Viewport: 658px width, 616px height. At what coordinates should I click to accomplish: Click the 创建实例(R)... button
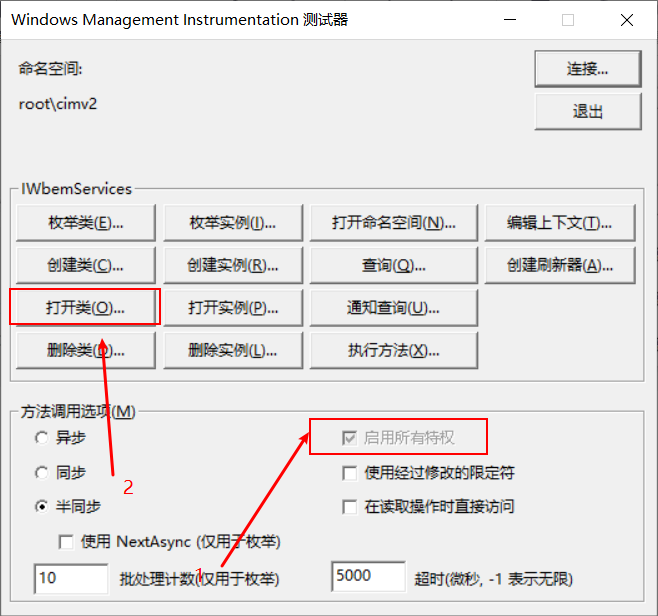232,265
